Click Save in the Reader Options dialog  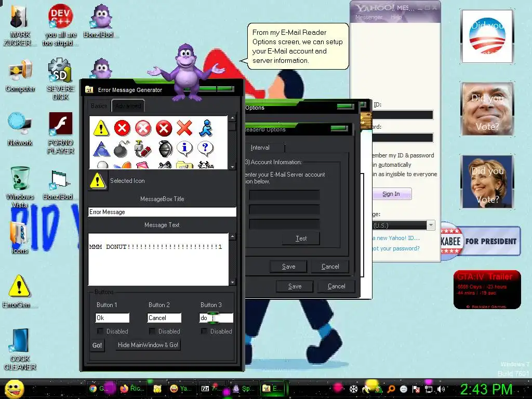pos(288,267)
